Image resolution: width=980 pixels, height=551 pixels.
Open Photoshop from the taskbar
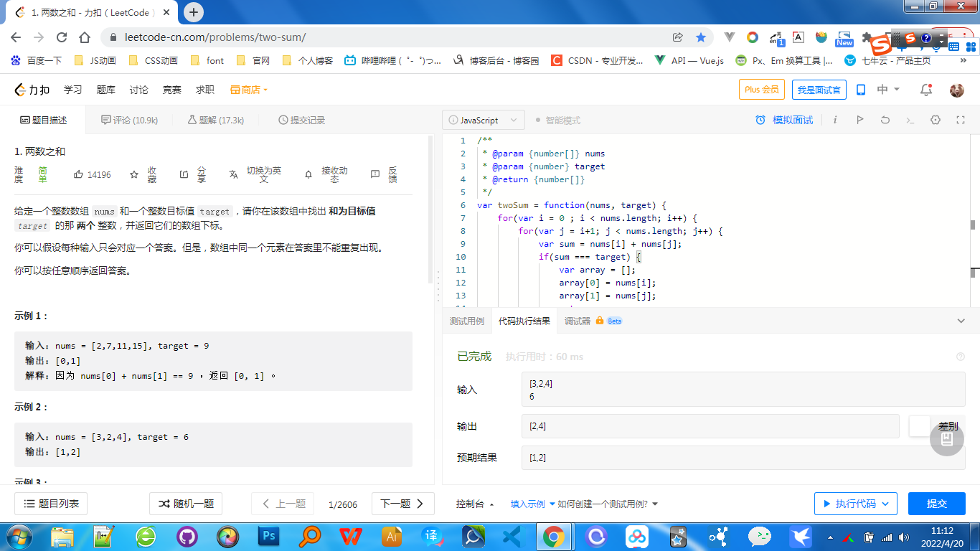click(270, 536)
